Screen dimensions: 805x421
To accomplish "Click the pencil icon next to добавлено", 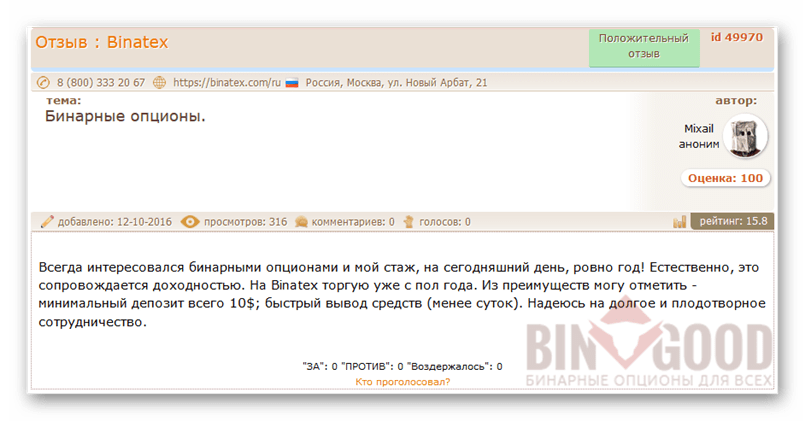I will 47,222.
